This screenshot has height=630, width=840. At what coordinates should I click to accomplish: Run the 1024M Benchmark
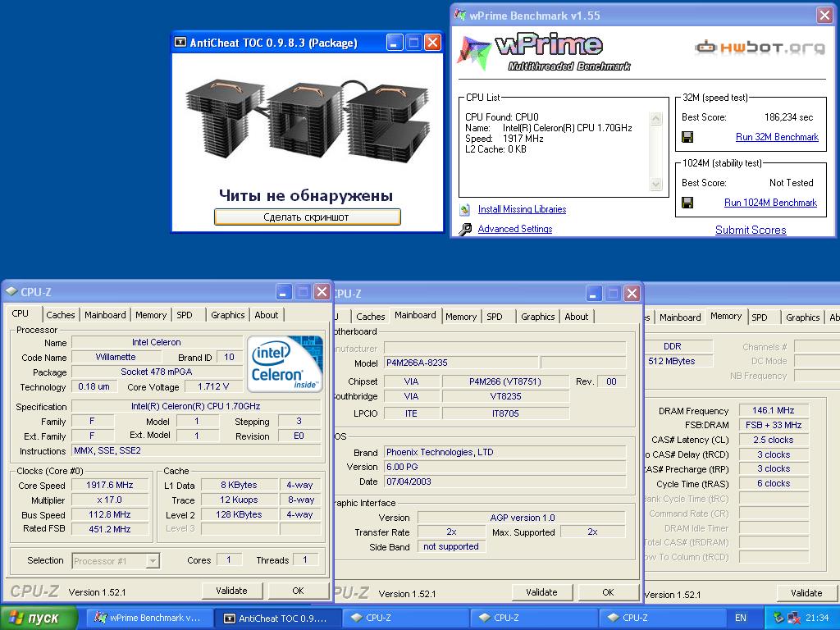pos(770,203)
